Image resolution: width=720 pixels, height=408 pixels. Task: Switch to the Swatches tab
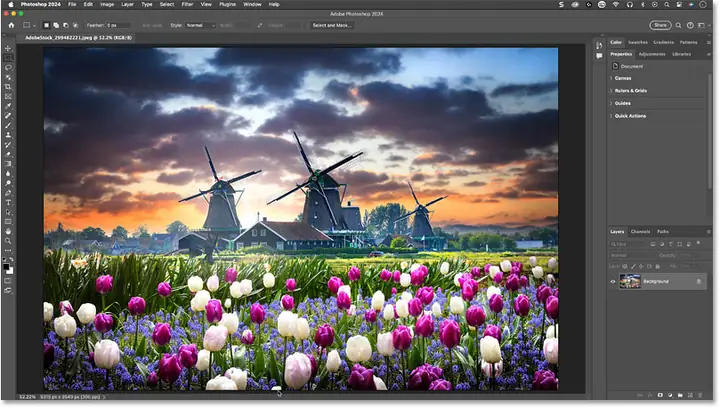(638, 42)
